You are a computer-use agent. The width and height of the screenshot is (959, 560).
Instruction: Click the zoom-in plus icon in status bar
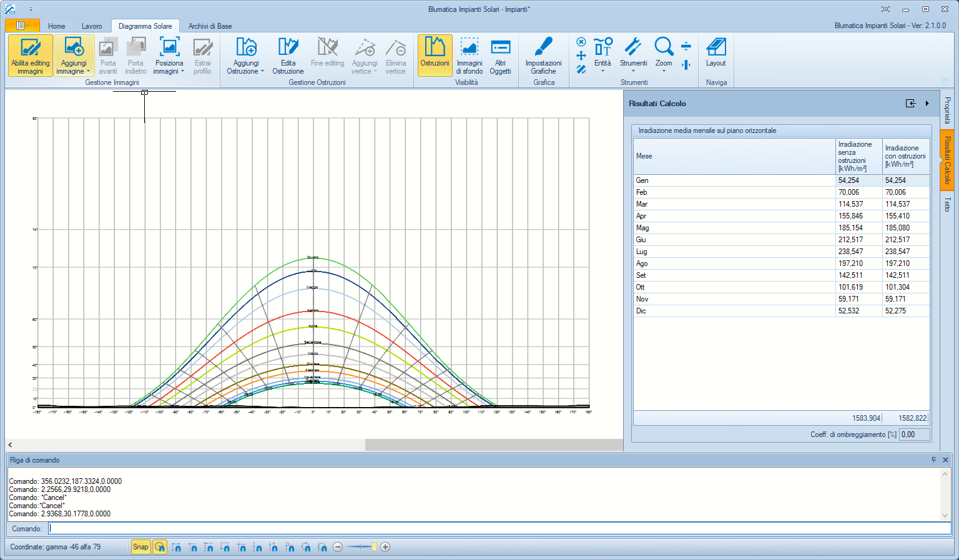point(385,547)
